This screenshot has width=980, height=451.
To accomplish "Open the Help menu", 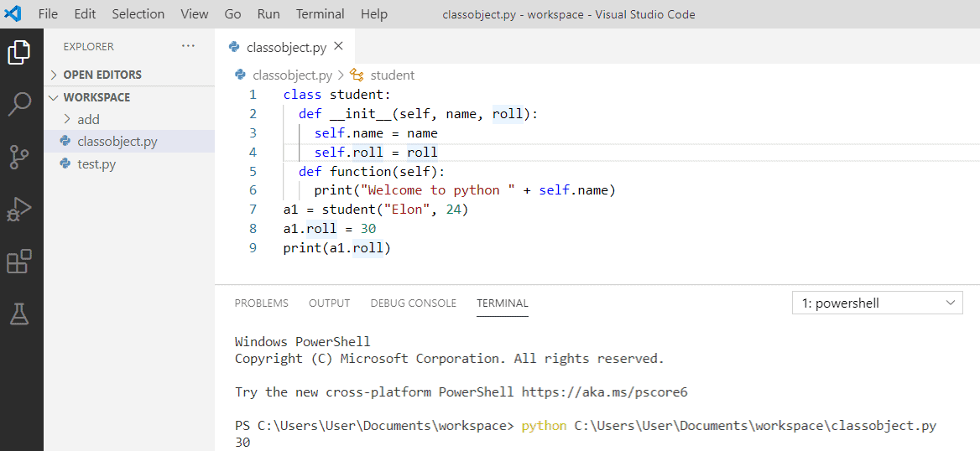I will [x=374, y=13].
